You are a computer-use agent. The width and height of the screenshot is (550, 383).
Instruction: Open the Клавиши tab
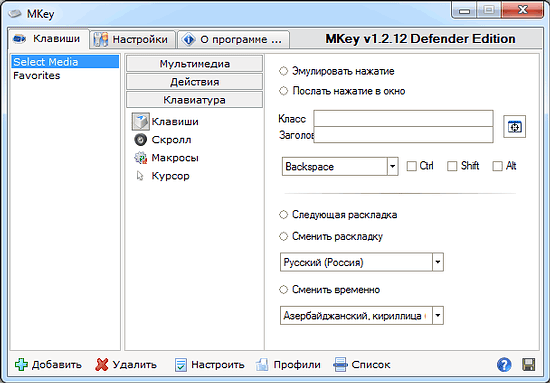click(48, 39)
